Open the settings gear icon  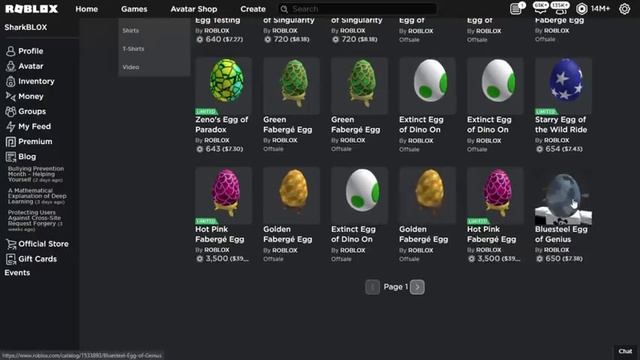click(x=624, y=9)
